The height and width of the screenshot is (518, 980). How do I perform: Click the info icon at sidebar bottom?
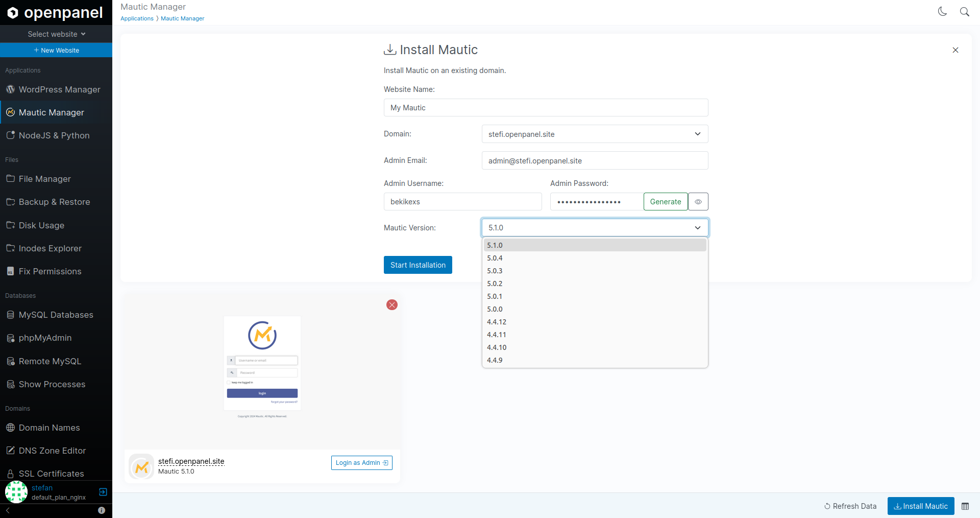[102, 510]
